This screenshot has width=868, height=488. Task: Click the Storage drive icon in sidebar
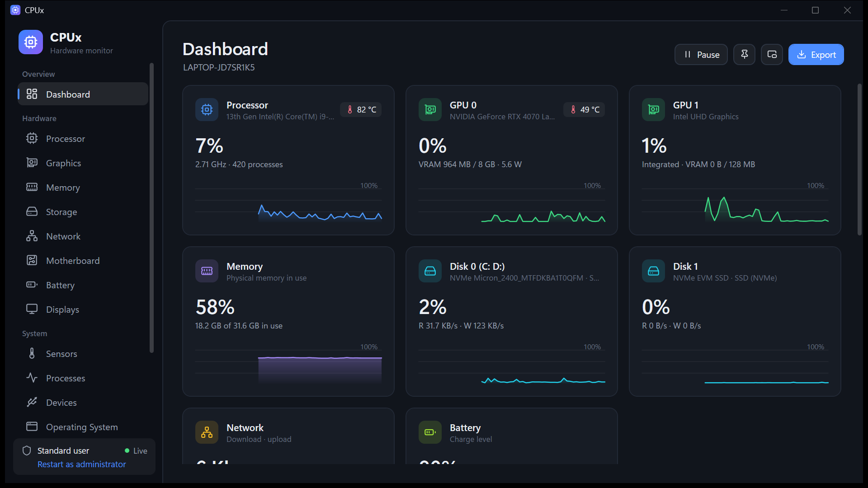point(32,211)
